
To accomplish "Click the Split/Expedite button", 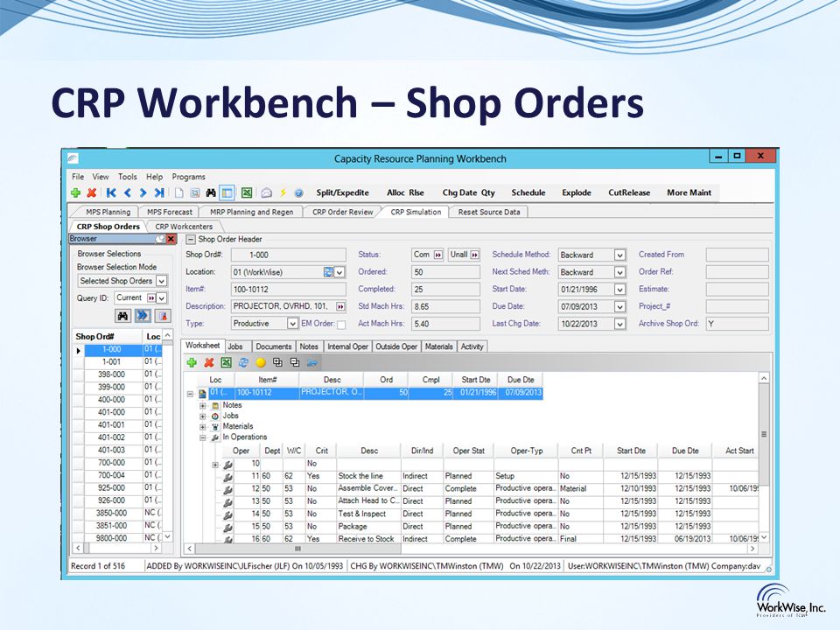I will [x=342, y=192].
